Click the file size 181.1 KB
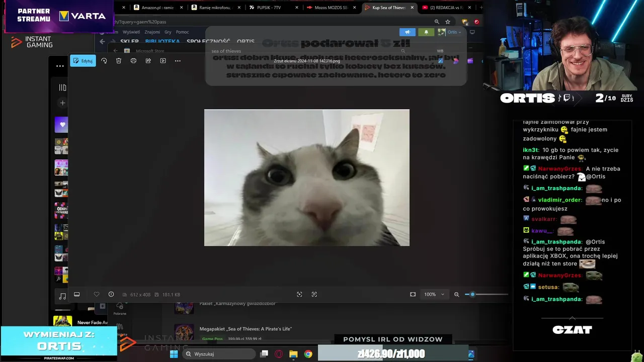Viewport: 644px width, 362px height. click(171, 295)
